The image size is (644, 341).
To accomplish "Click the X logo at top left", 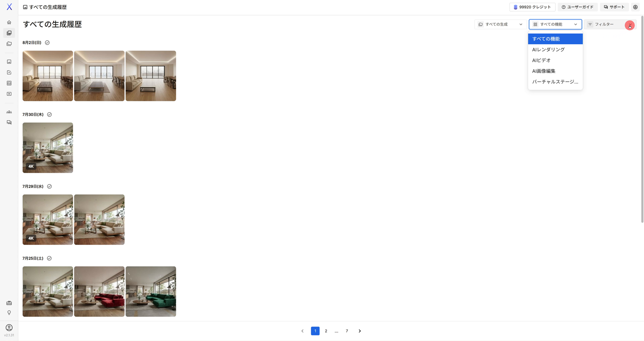I will pyautogui.click(x=9, y=7).
